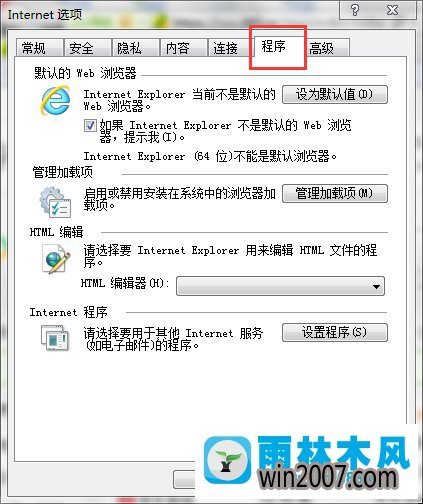The image size is (423, 504).
Task: Click the 设置程序 button
Action: pos(335,332)
